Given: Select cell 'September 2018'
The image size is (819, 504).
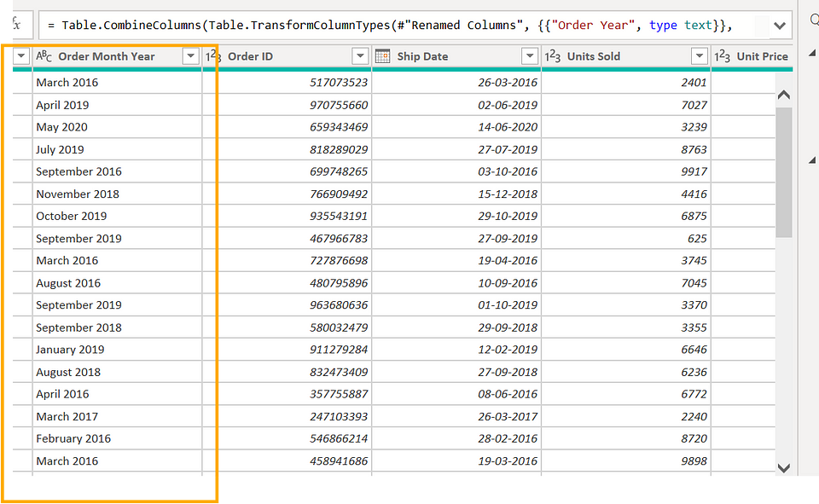Looking at the screenshot, I should [x=118, y=327].
